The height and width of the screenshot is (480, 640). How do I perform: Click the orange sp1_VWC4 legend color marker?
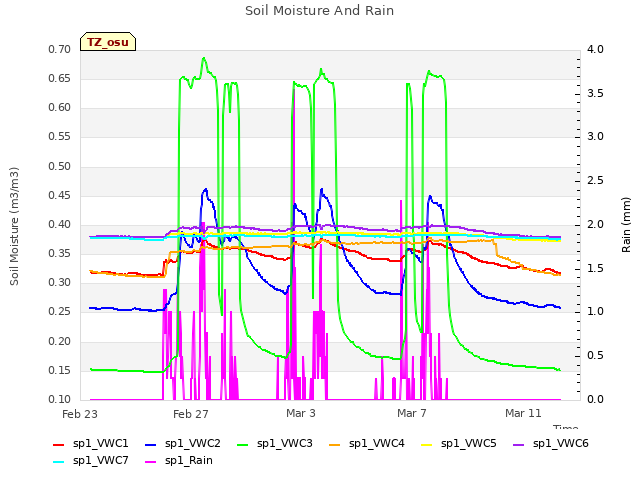point(335,444)
